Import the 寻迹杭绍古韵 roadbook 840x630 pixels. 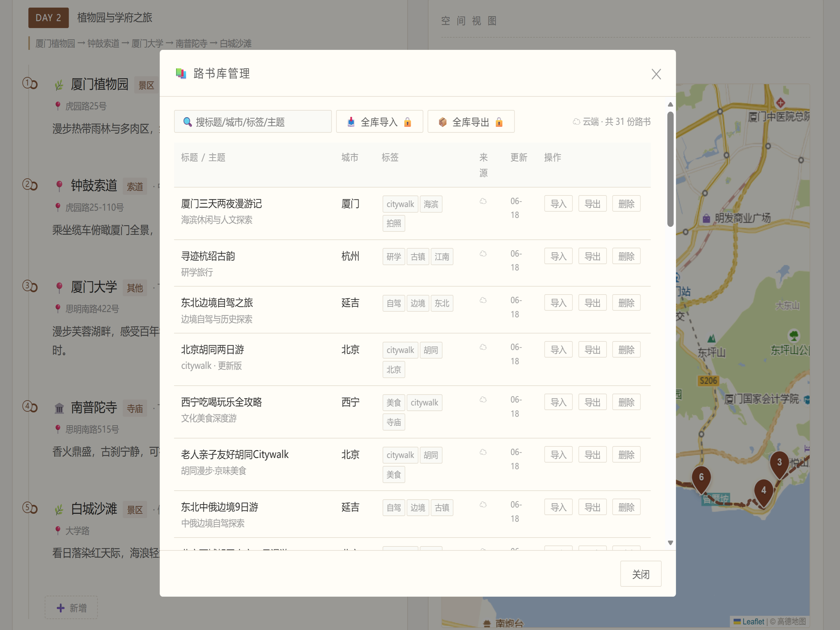click(558, 256)
